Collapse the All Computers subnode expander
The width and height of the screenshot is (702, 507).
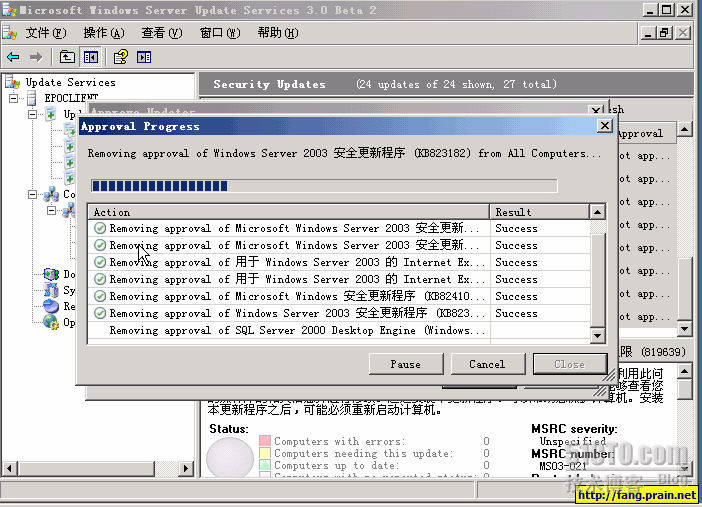pyautogui.click(x=52, y=210)
